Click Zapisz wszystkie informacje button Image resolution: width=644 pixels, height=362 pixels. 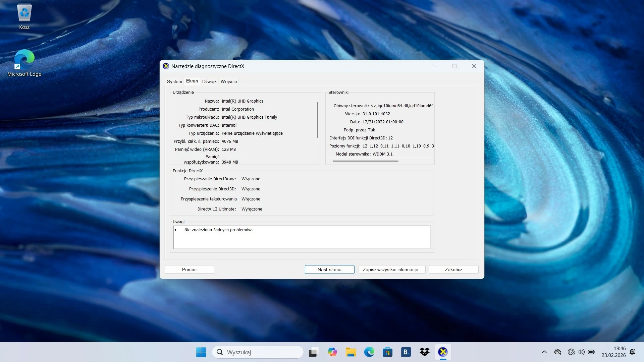[392, 269]
